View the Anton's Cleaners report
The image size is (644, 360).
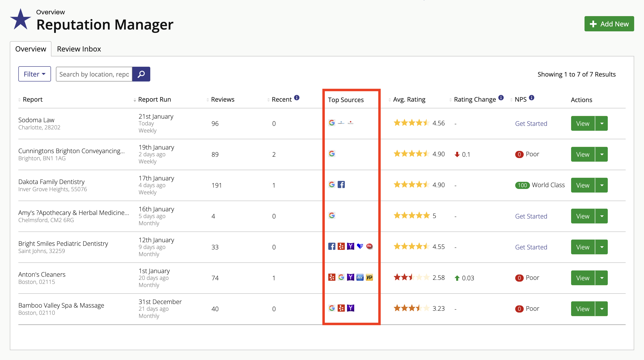click(x=583, y=278)
